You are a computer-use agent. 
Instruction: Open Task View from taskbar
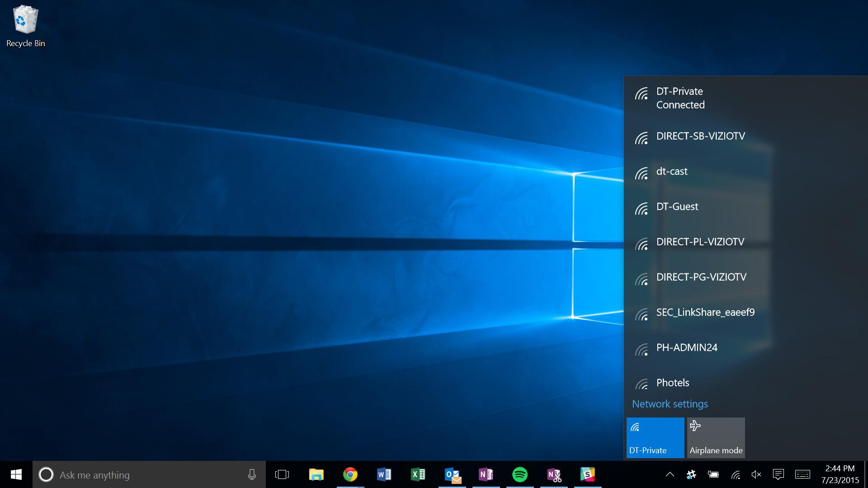[282, 474]
